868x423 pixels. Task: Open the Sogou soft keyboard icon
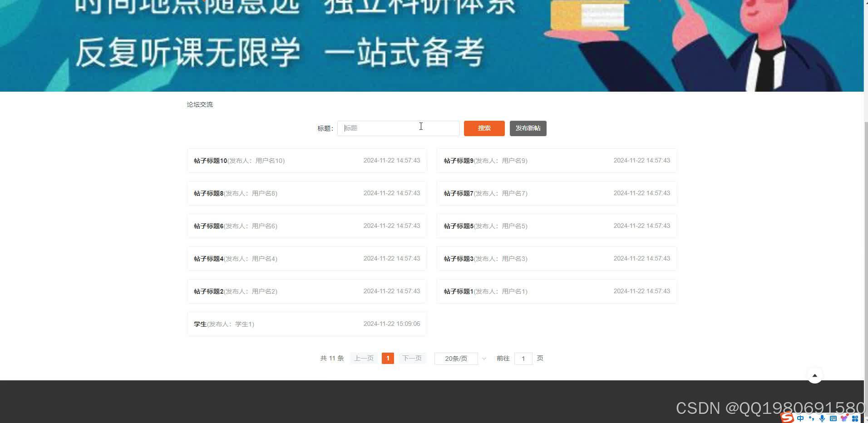point(833,418)
